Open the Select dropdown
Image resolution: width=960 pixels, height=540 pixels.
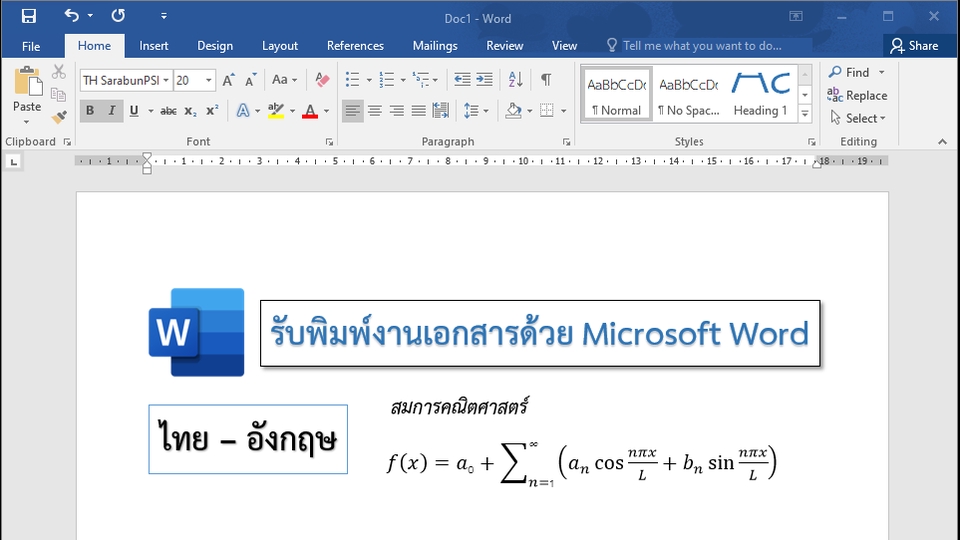click(858, 118)
